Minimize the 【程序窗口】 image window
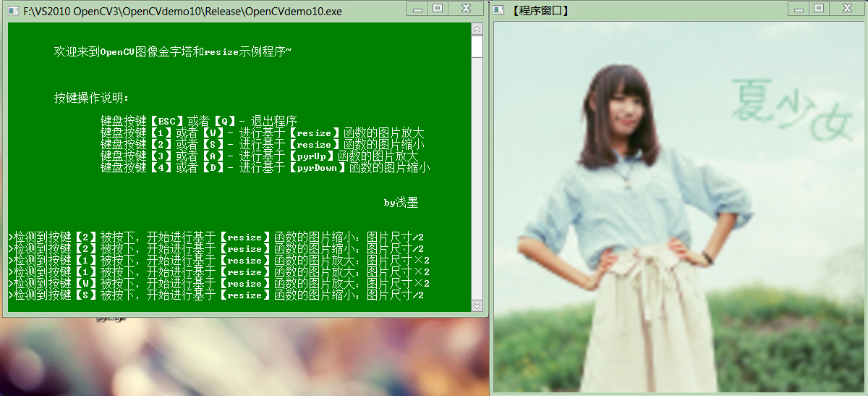Image resolution: width=868 pixels, height=396 pixels. [799, 8]
